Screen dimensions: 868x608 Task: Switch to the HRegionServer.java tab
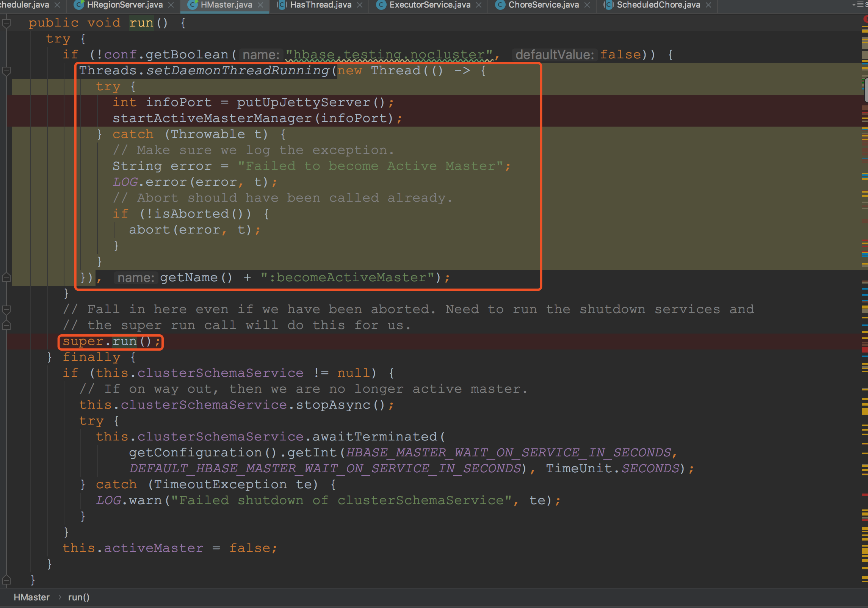[x=125, y=5]
